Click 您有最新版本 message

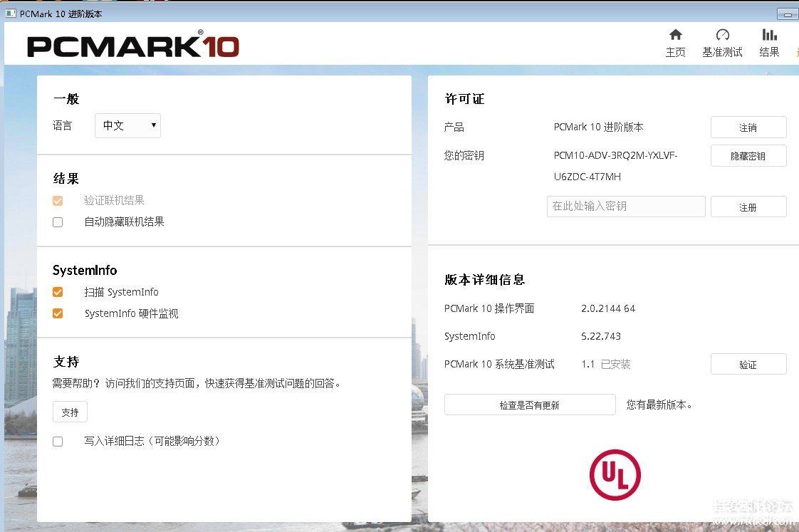[659, 405]
